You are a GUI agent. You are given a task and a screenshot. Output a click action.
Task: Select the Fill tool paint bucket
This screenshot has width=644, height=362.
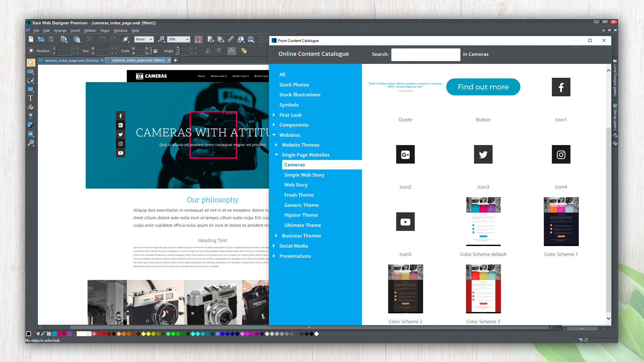[x=31, y=107]
